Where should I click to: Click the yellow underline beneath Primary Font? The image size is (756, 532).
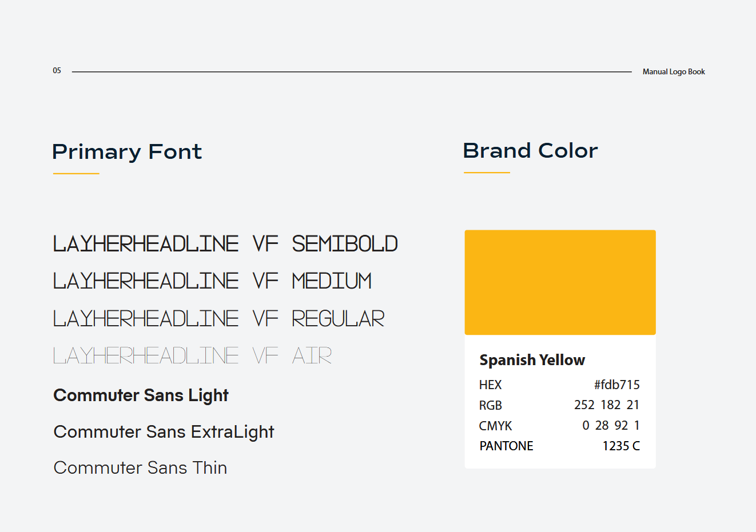(76, 174)
